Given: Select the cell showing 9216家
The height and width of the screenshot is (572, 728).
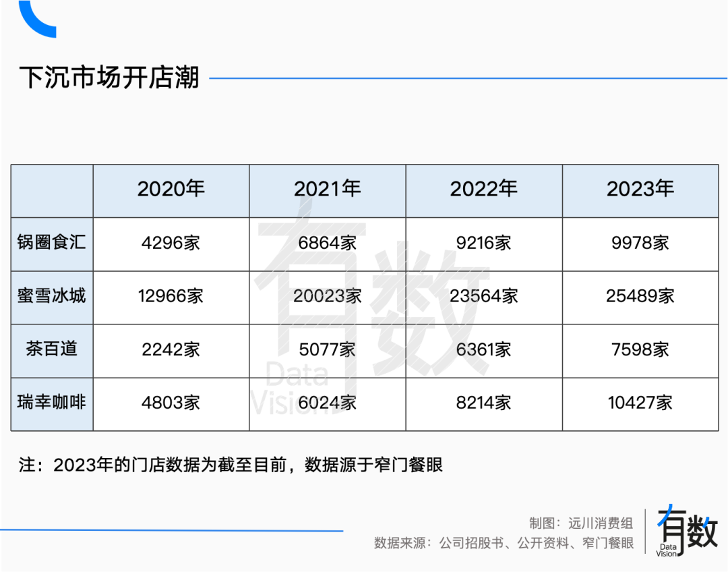Looking at the screenshot, I should 484,244.
